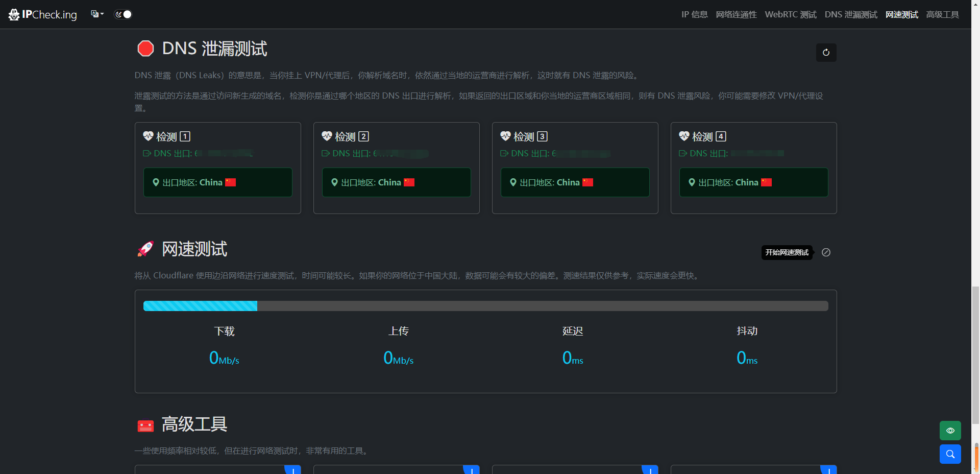Click the IPCheck.ing detective logo icon

tap(14, 15)
